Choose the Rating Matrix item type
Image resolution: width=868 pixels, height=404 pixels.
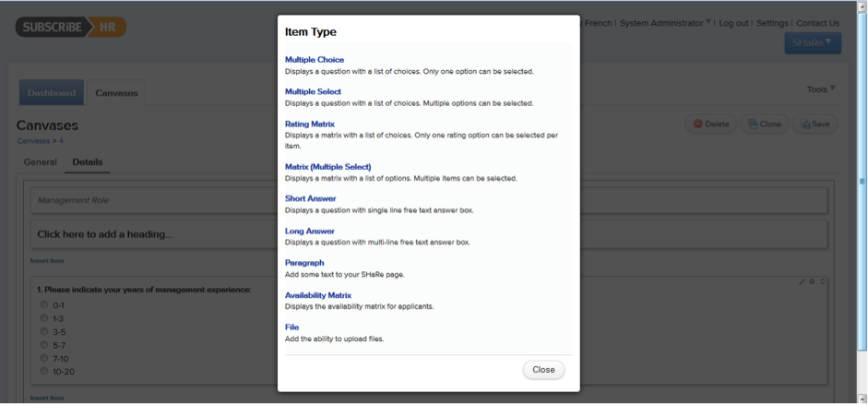click(x=310, y=124)
